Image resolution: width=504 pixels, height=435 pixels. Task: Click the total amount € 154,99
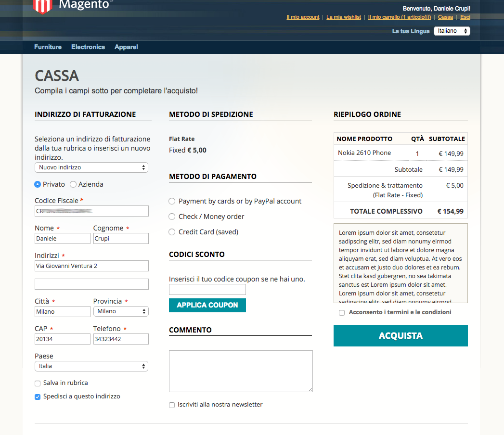pyautogui.click(x=450, y=211)
